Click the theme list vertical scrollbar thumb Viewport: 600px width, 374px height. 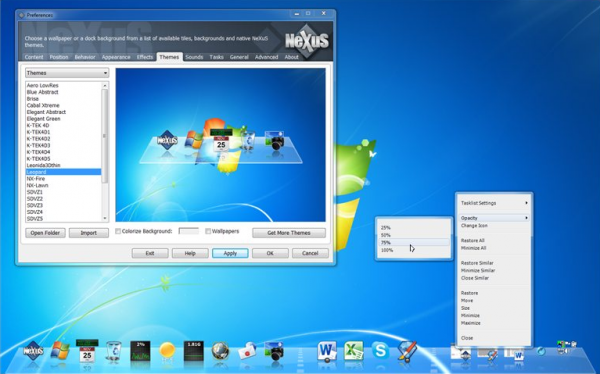(105, 136)
